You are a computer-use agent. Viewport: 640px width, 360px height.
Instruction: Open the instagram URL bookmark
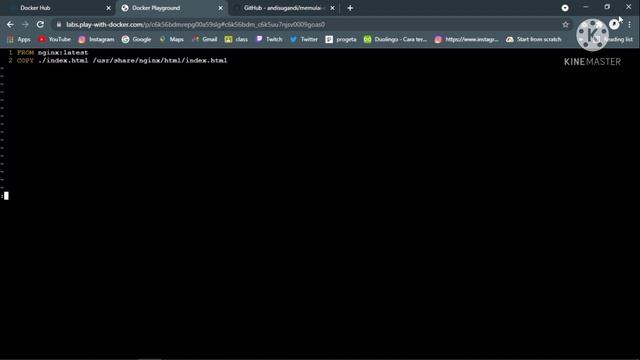467,39
